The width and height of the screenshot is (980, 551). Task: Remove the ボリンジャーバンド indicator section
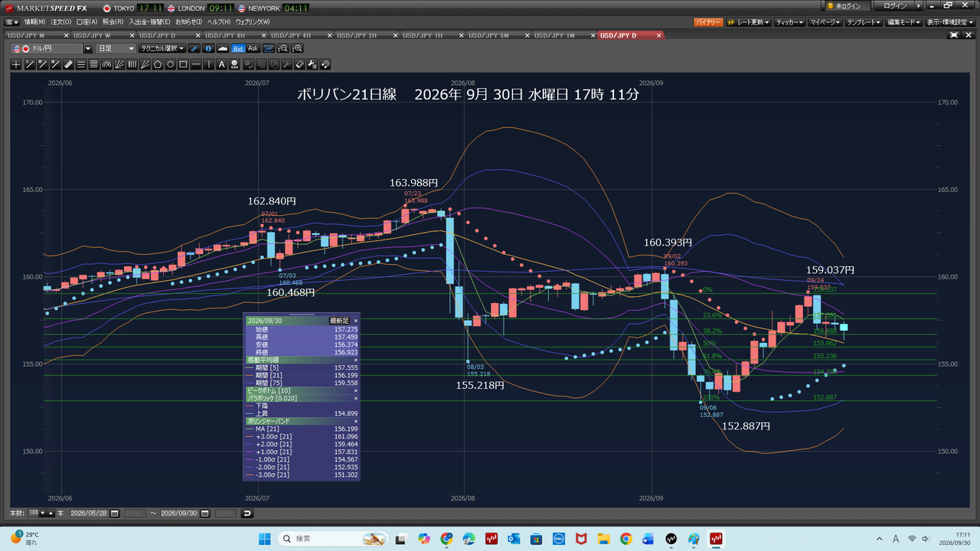tap(355, 421)
